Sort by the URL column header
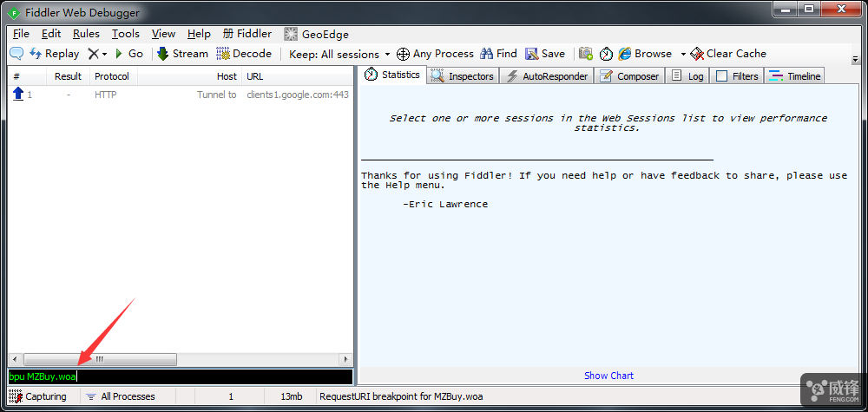The height and width of the screenshot is (412, 868). point(297,76)
